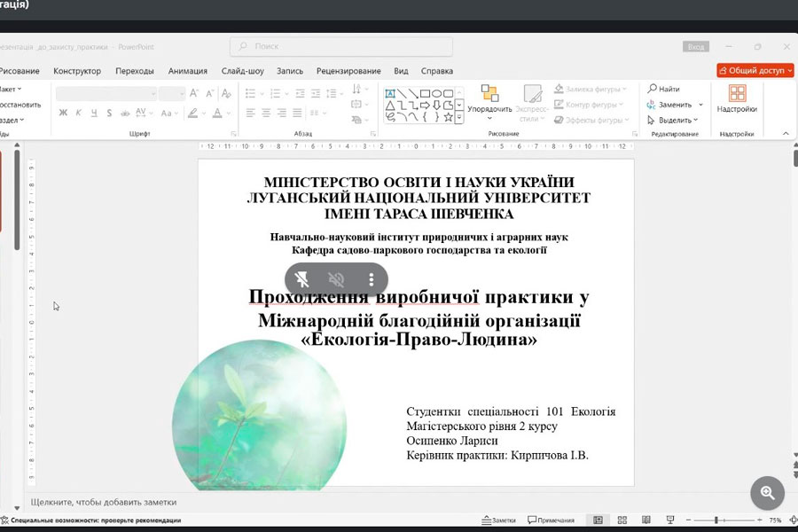Click Найти to search the presentation
The image size is (798, 532).
tap(663, 89)
